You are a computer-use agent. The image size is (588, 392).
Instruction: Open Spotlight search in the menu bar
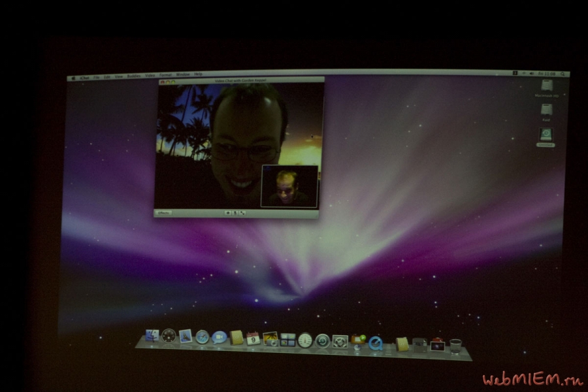point(563,74)
